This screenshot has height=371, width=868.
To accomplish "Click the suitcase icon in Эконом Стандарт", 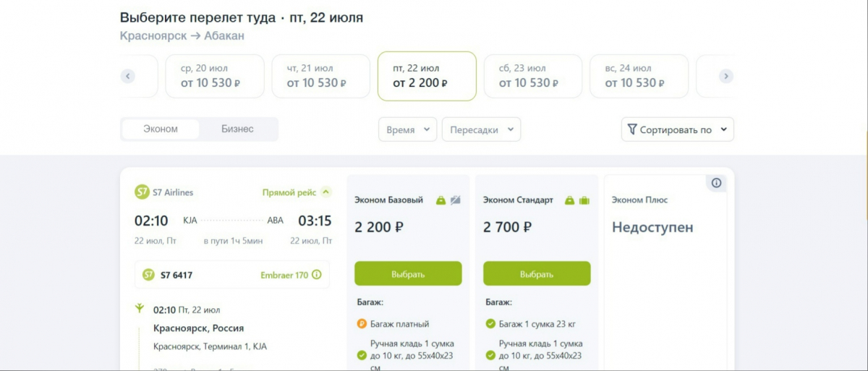I will [x=584, y=200].
